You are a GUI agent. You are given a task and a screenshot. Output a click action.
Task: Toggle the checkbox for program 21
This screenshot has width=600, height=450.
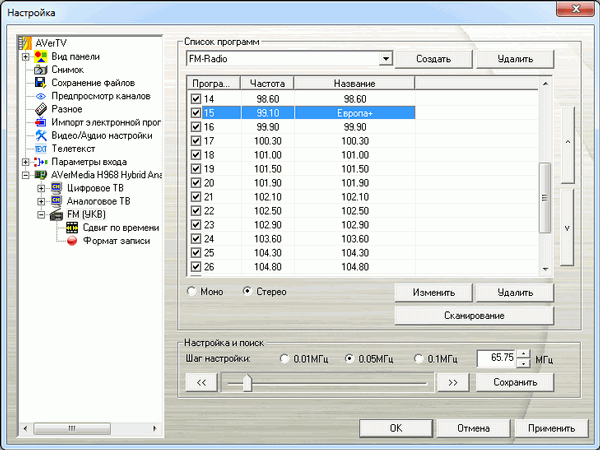pos(195,198)
